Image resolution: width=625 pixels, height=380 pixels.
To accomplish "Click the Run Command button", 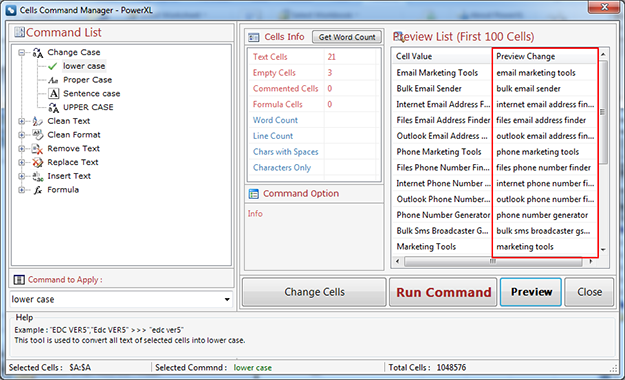I will [x=443, y=292].
